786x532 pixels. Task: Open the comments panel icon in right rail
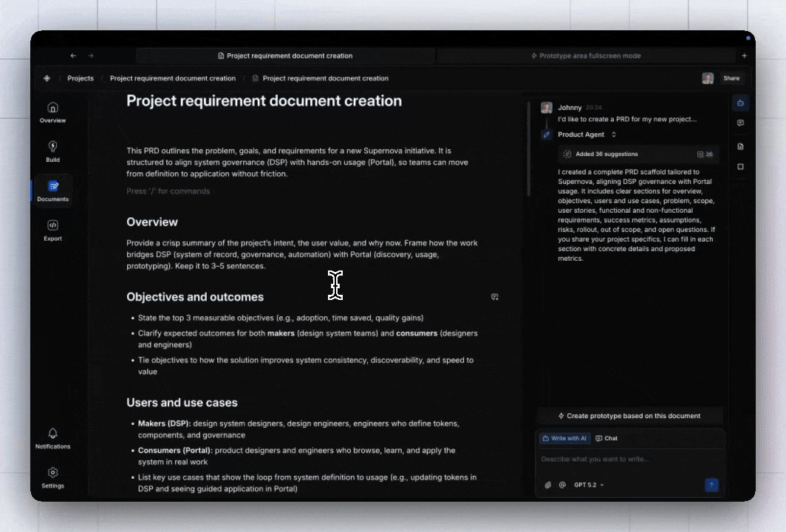tap(740, 123)
